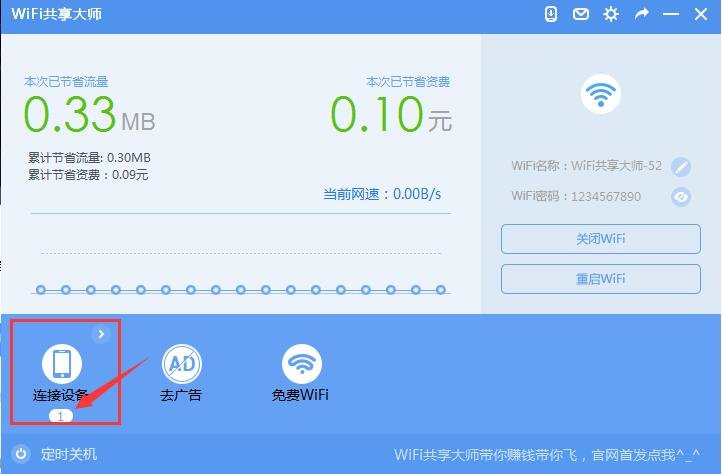Viewport: 722px width, 474px height.
Task: Click the round WiFi signal icon
Action: [600, 94]
